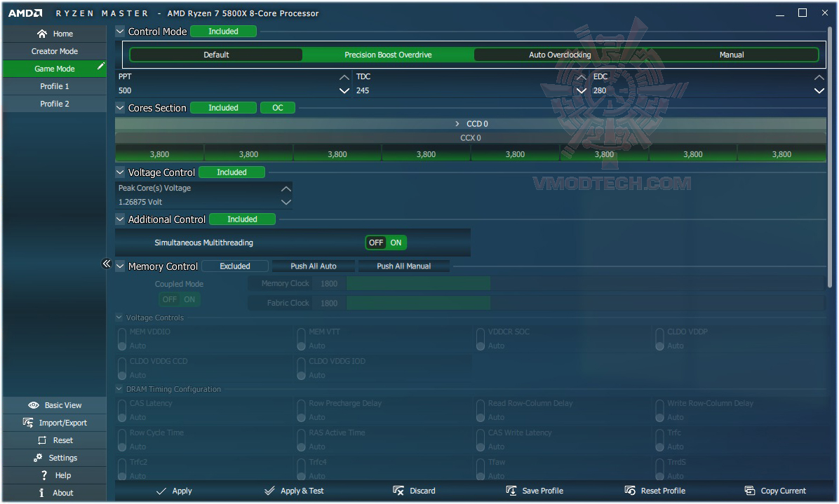Collapse the Voltage Controls subsection
This screenshot has width=839, height=504.
(119, 318)
